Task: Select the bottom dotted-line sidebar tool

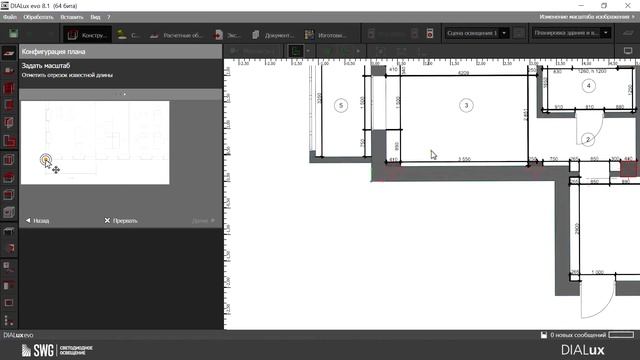Action: point(9,320)
